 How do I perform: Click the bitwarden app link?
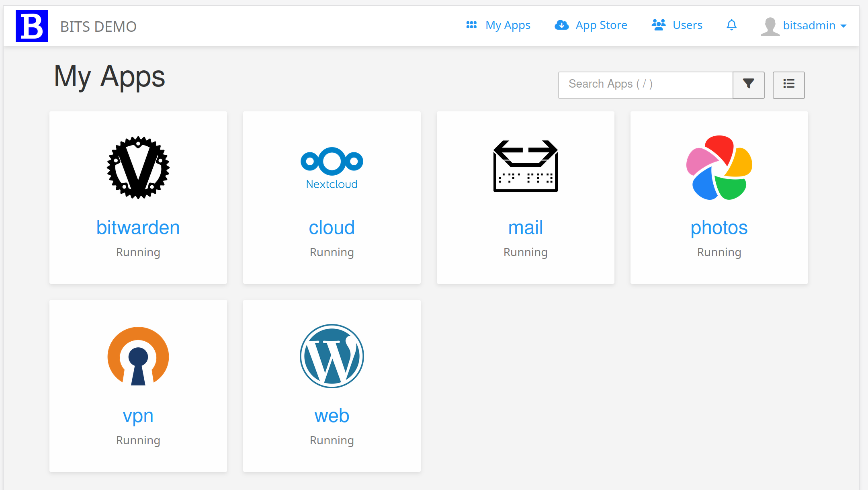point(138,228)
